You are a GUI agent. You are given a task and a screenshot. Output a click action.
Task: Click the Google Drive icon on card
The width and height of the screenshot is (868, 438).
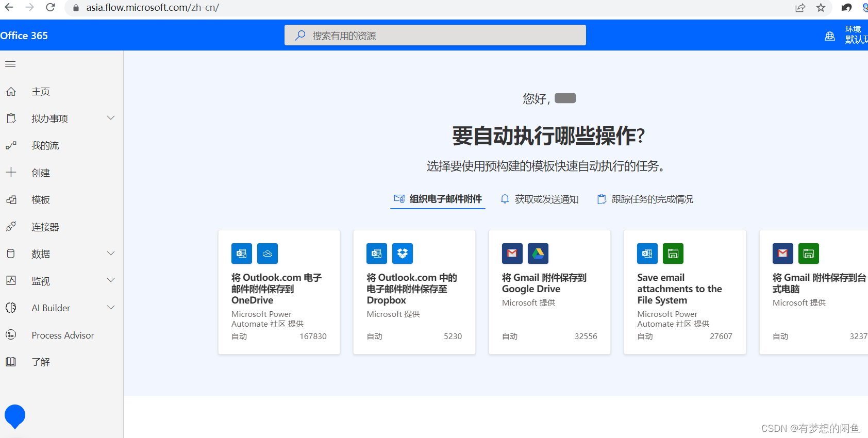(538, 254)
